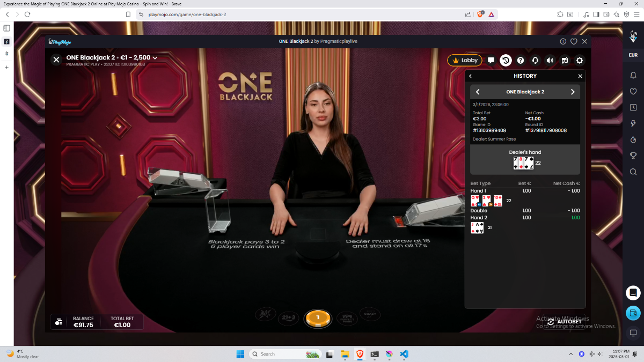Mute the game sound
Viewport: 644px width, 362px height.
pos(550,61)
